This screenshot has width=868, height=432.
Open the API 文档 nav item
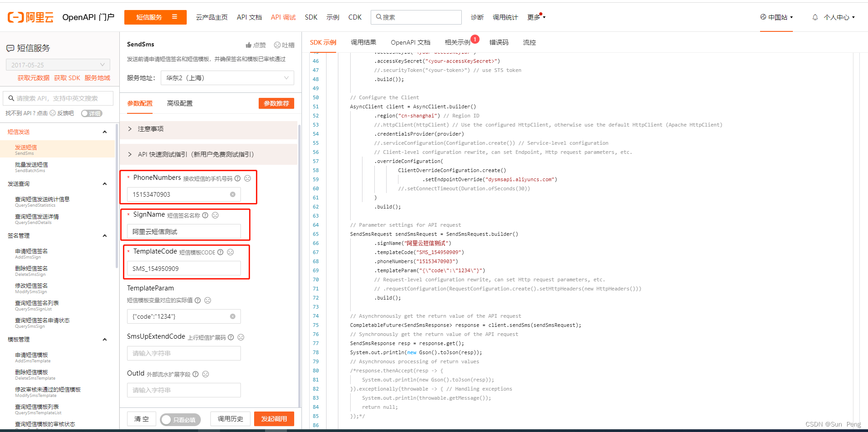point(249,17)
